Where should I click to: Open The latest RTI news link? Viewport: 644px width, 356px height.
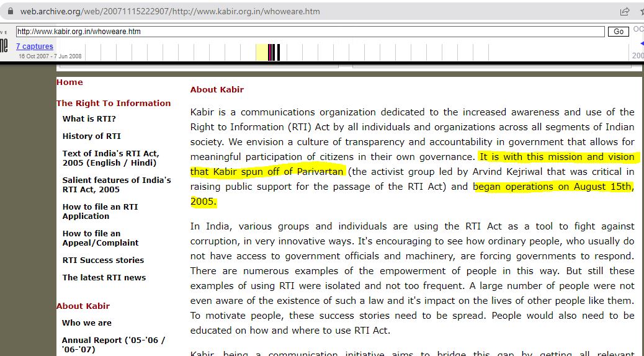(104, 278)
